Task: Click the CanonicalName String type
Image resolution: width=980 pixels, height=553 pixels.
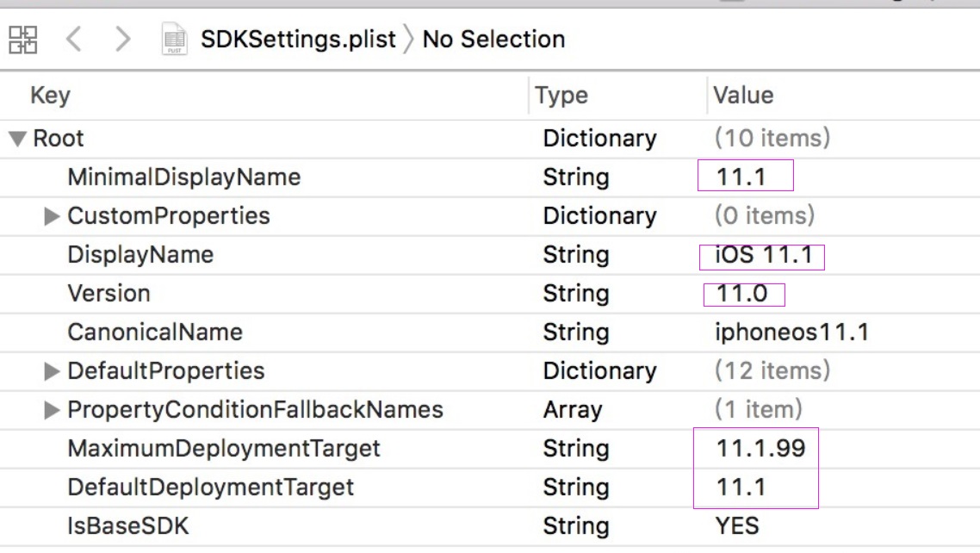Action: [x=576, y=332]
